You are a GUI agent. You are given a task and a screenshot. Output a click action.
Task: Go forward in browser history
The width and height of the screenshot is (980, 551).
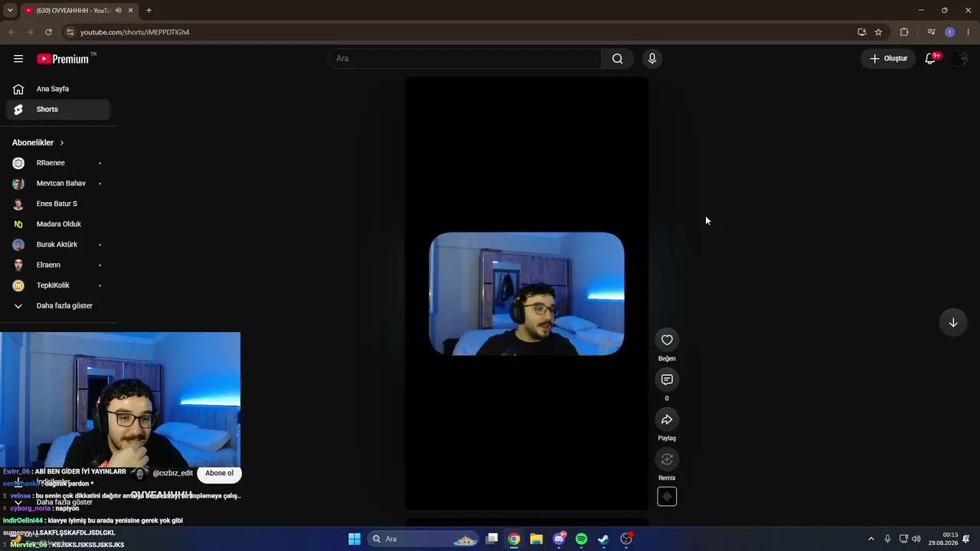click(30, 32)
